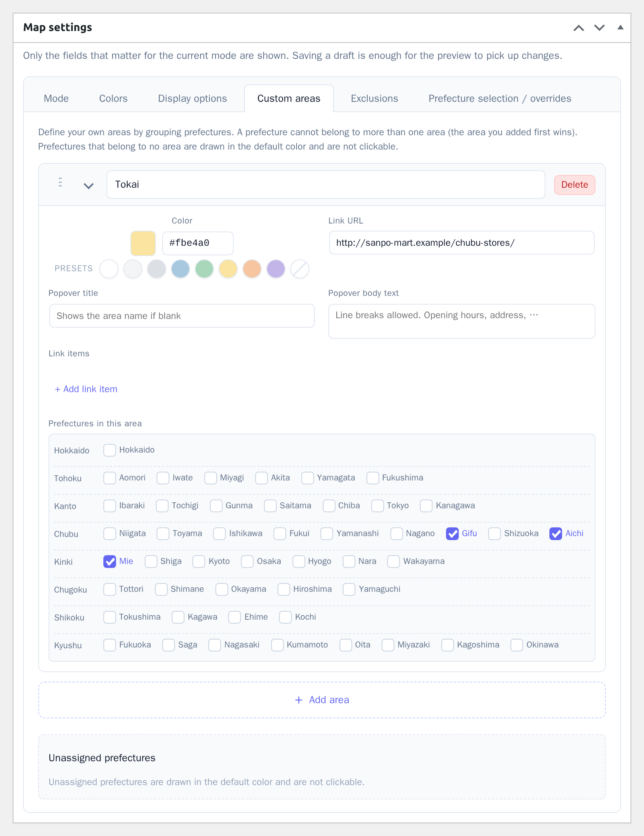The width and height of the screenshot is (644, 836).
Task: Check the Fukuoka prefecture checkbox
Action: [110, 645]
